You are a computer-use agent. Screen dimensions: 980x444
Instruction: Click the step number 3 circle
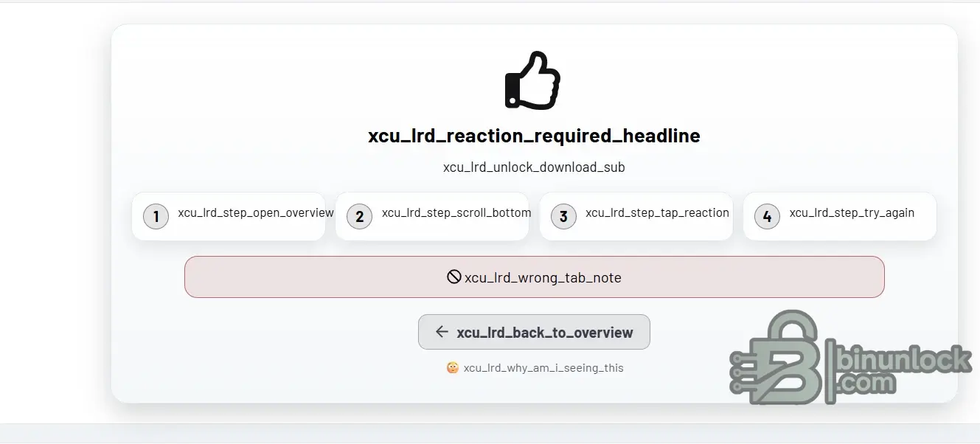coord(563,216)
